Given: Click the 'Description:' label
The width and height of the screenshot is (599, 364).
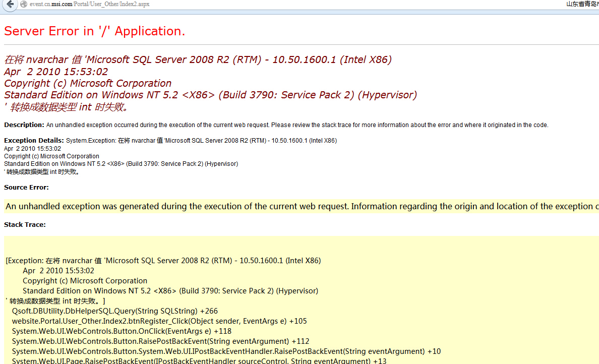Looking at the screenshot, I should (x=24, y=125).
